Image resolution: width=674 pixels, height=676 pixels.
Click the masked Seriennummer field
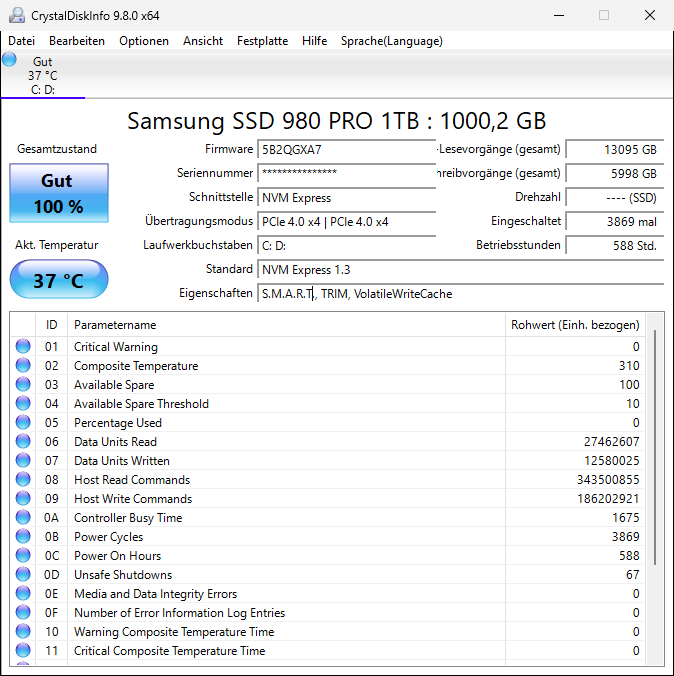(346, 174)
